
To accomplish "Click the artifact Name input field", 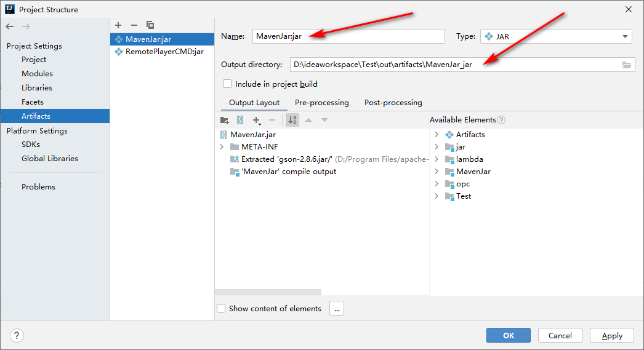I will pyautogui.click(x=348, y=36).
